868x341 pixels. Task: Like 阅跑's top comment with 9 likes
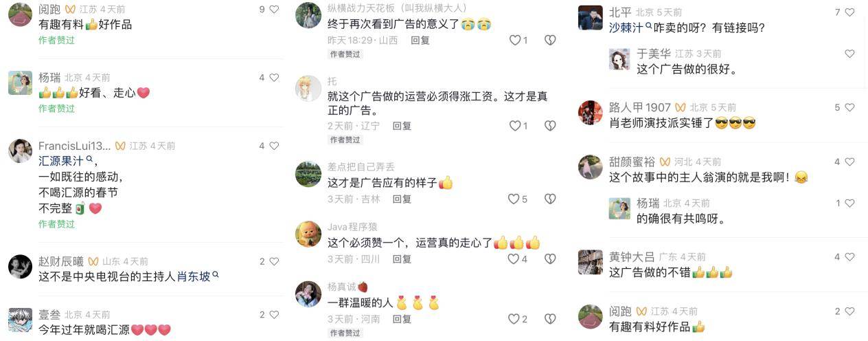[x=274, y=10]
